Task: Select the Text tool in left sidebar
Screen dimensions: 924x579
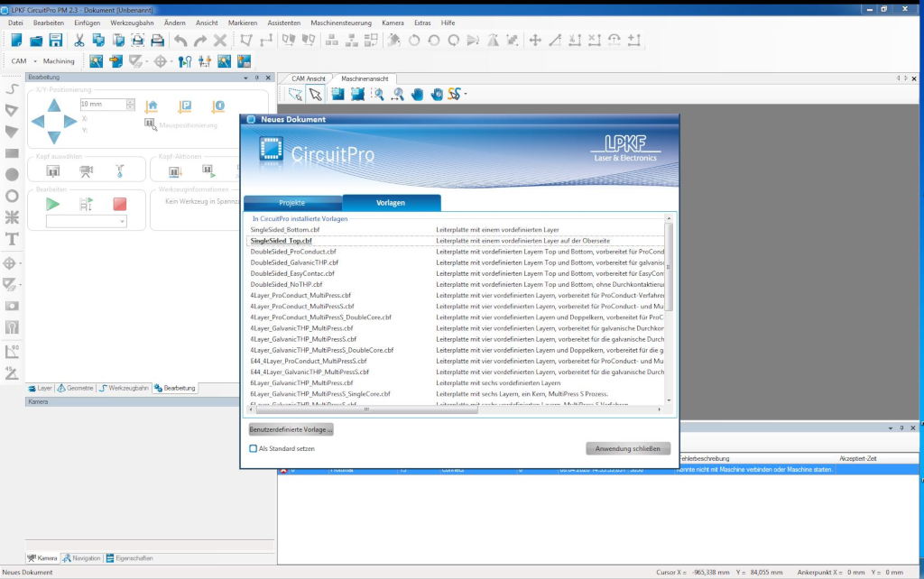Action: (12, 239)
